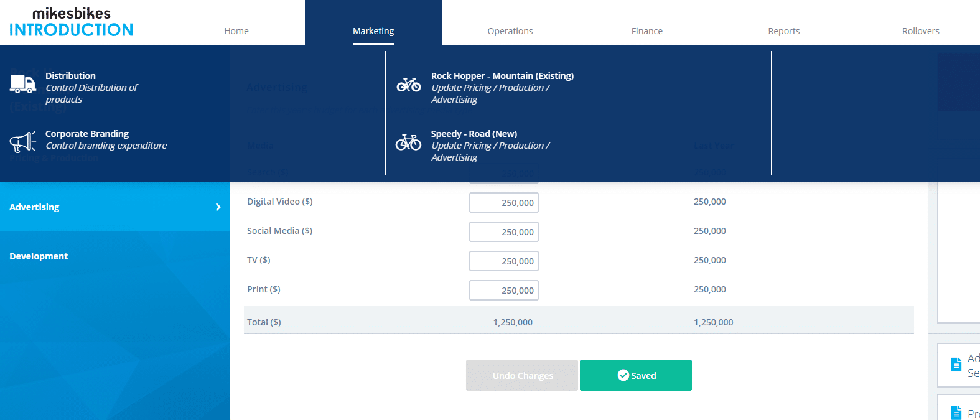The image size is (980, 420).
Task: Click the Speedy road bike icon
Action: tap(409, 142)
